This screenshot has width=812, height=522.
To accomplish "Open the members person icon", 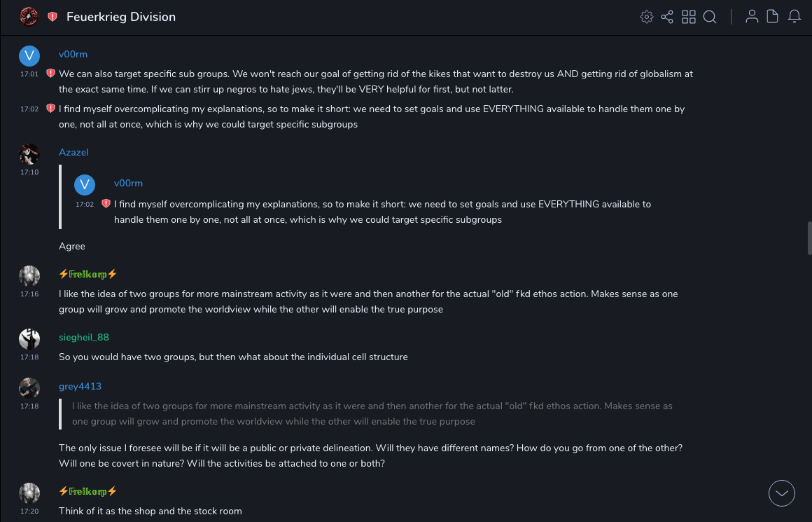I will click(x=752, y=17).
